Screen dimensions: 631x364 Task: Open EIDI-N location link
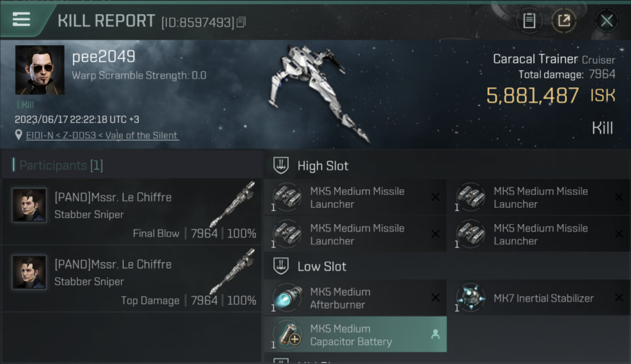pyautogui.click(x=102, y=135)
